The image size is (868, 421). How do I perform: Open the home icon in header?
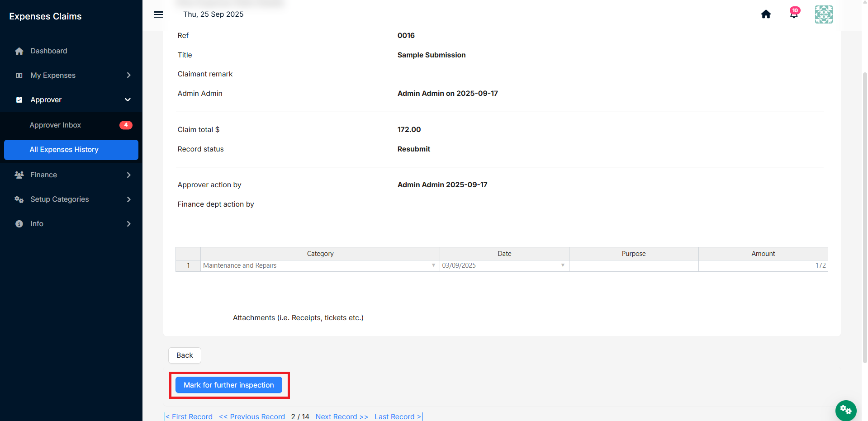click(766, 14)
